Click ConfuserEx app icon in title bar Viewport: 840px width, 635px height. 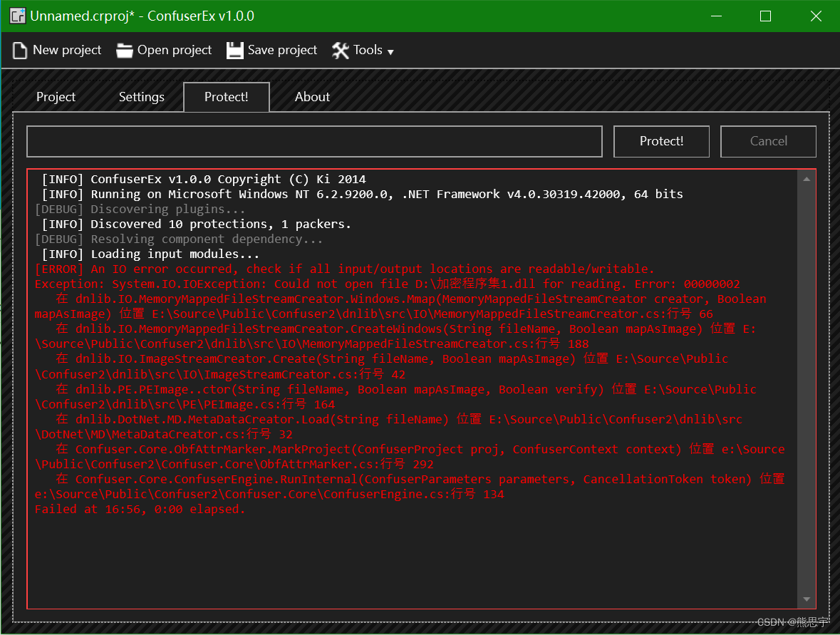click(x=18, y=16)
